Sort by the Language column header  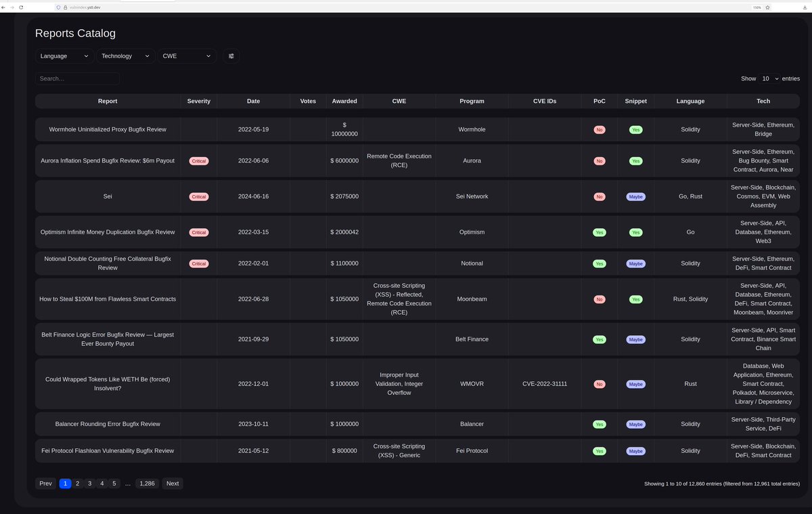click(690, 101)
